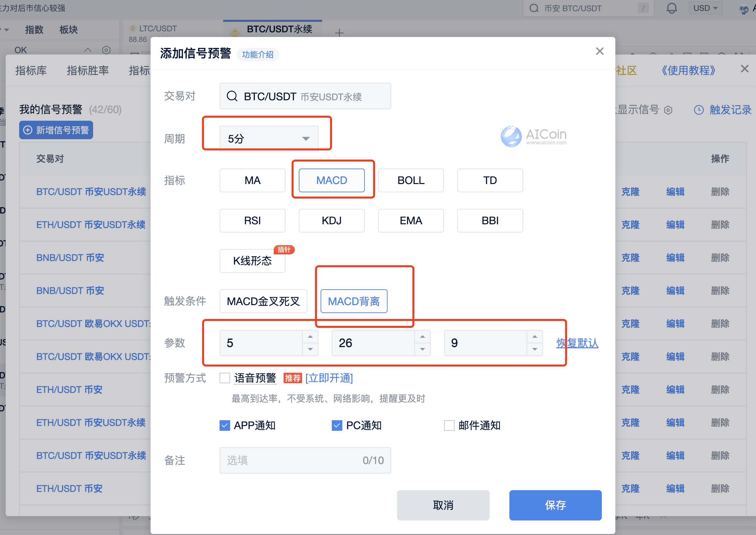Click the first parameter input showing 5
756x535 pixels.
click(261, 343)
